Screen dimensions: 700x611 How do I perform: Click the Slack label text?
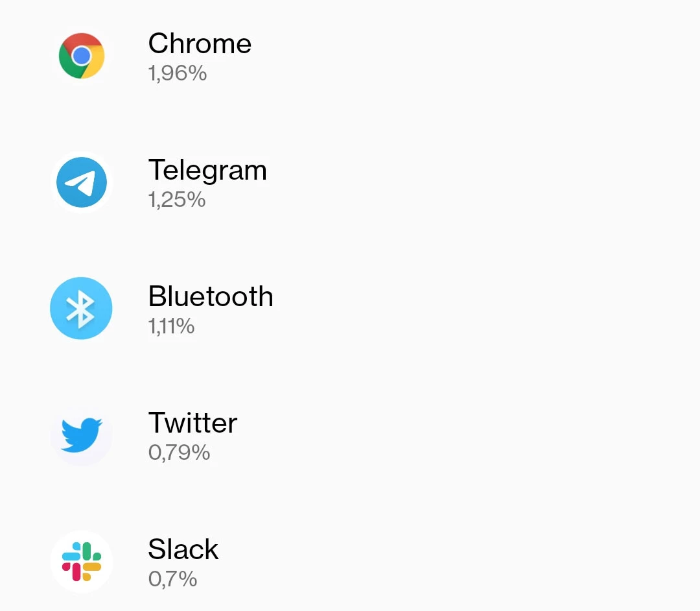coord(183,549)
